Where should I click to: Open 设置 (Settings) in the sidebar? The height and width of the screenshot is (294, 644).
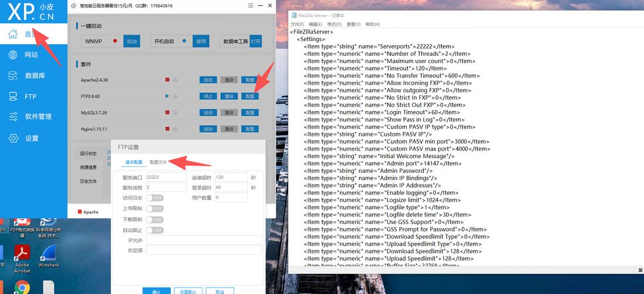31,138
